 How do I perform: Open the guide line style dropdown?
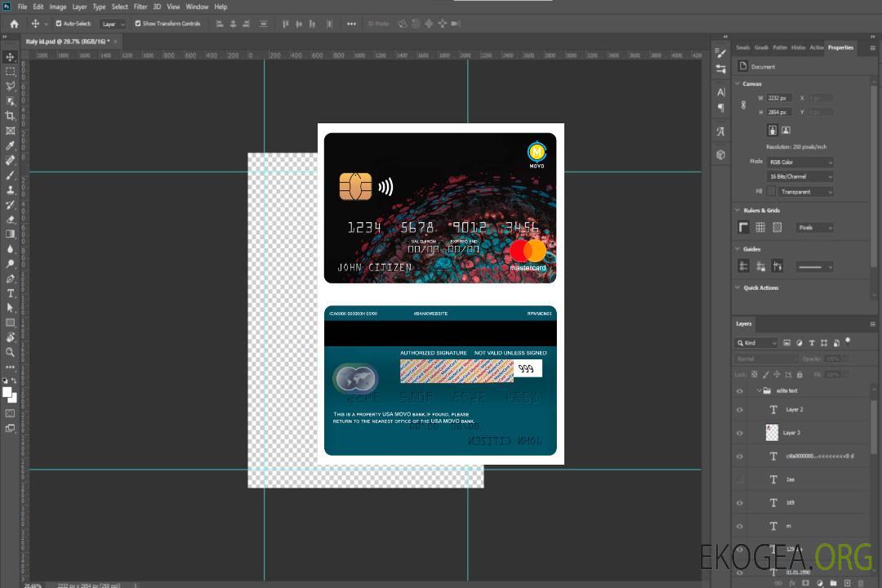(x=814, y=267)
